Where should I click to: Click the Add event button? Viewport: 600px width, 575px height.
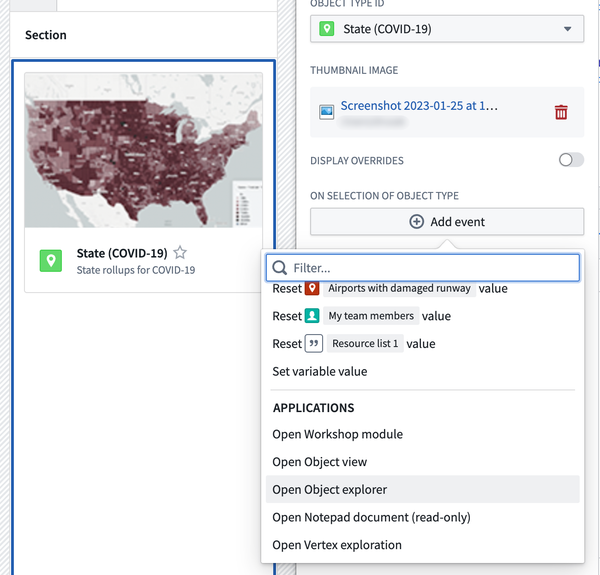pyautogui.click(x=447, y=222)
